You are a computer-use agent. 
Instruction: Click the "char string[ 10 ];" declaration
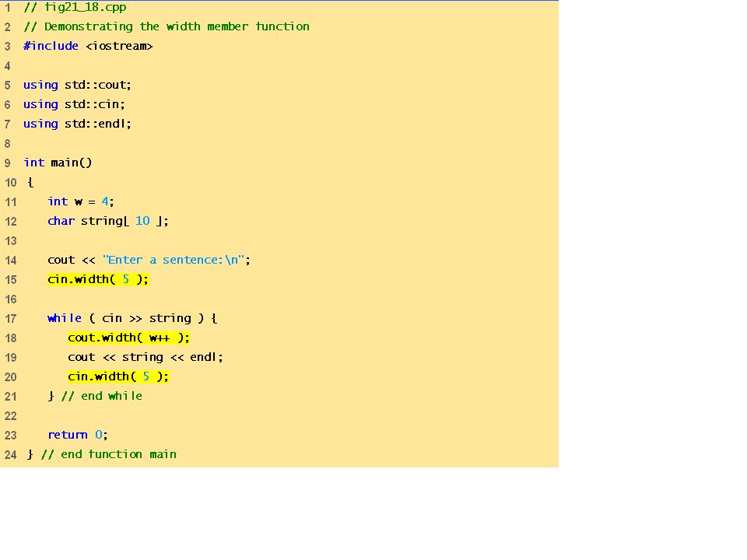(x=108, y=221)
